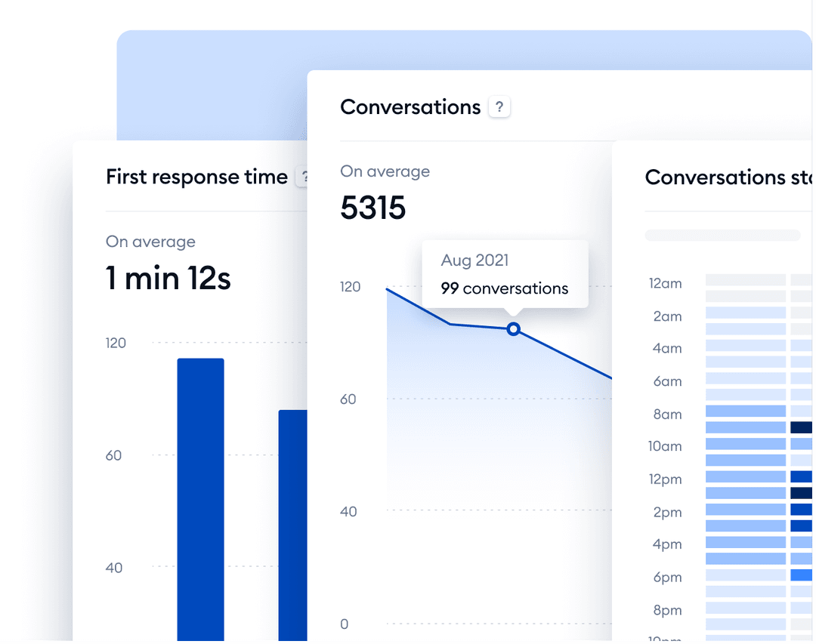Viewport: 816px width, 644px height.
Task: Switch to the Conversations panel
Action: 410,106
